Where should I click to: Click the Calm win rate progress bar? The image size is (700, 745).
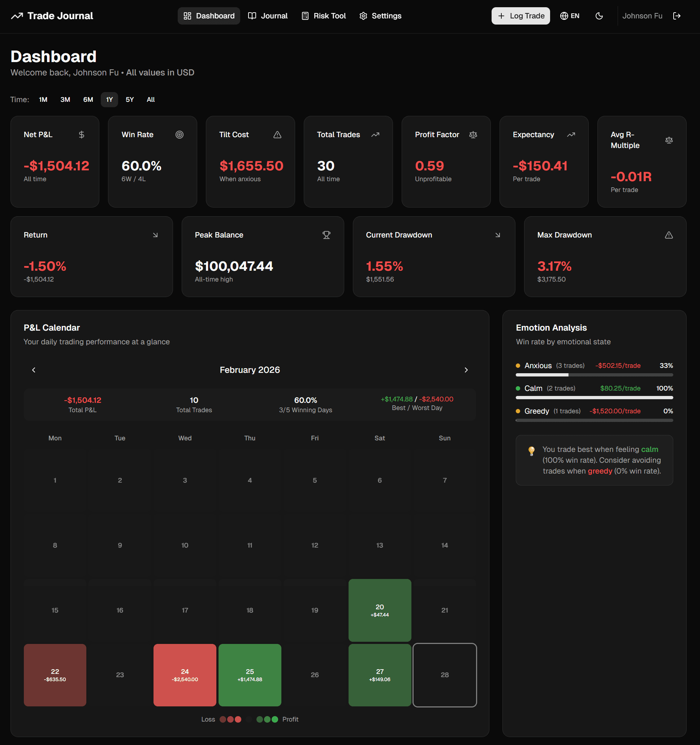pos(594,398)
